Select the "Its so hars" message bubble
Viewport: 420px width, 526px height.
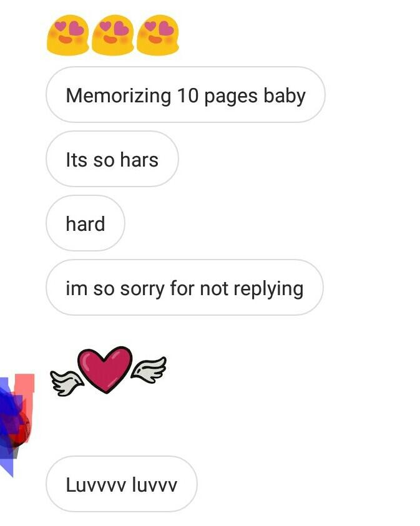pos(112,159)
